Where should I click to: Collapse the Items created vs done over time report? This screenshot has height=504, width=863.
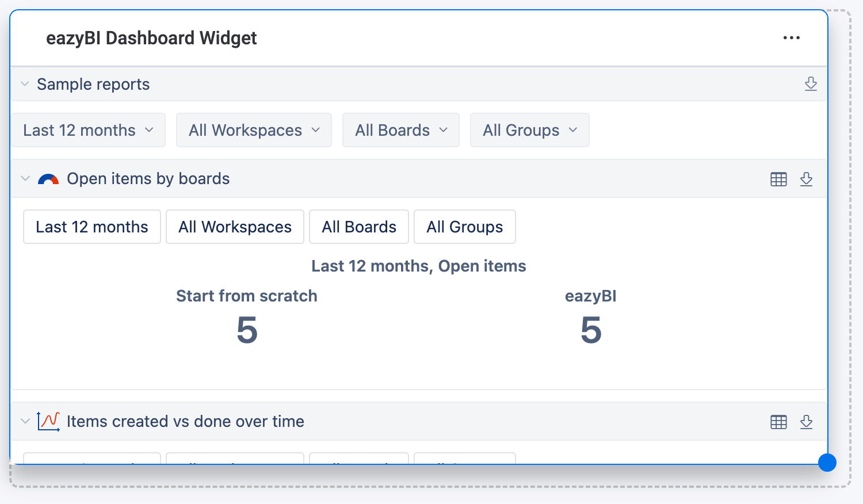25,421
